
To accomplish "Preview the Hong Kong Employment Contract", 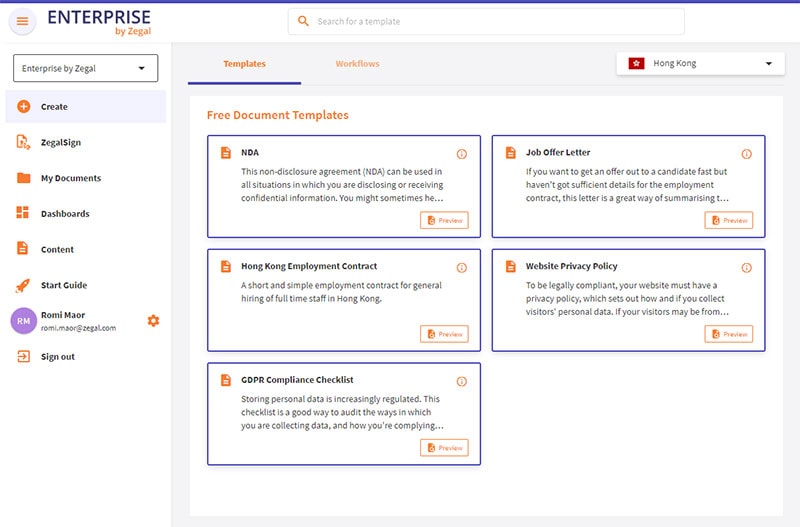I will pos(444,334).
